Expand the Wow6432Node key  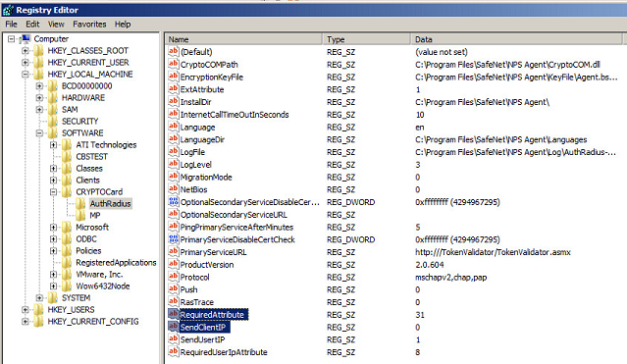53,286
